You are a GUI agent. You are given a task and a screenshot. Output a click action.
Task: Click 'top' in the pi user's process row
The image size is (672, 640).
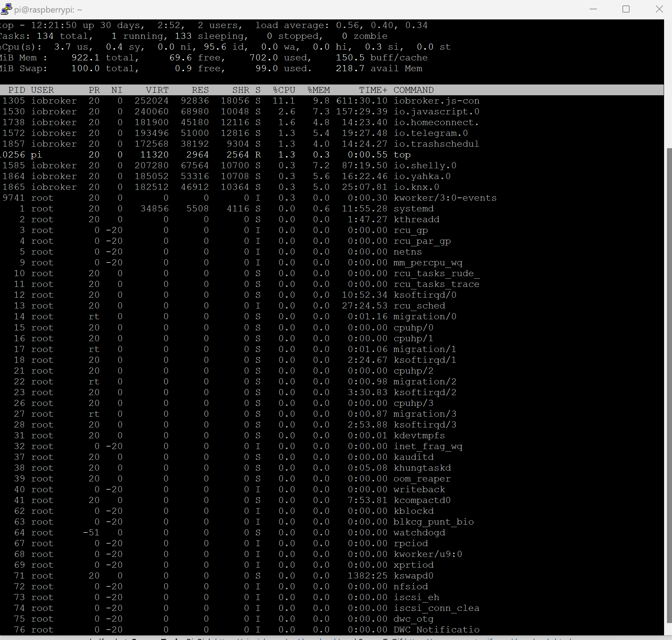pyautogui.click(x=402, y=155)
